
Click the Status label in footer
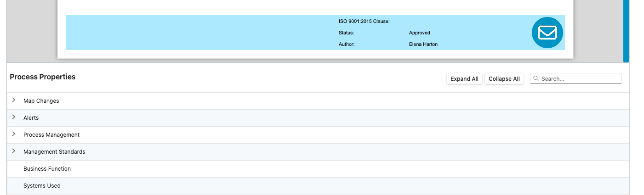[346, 33]
